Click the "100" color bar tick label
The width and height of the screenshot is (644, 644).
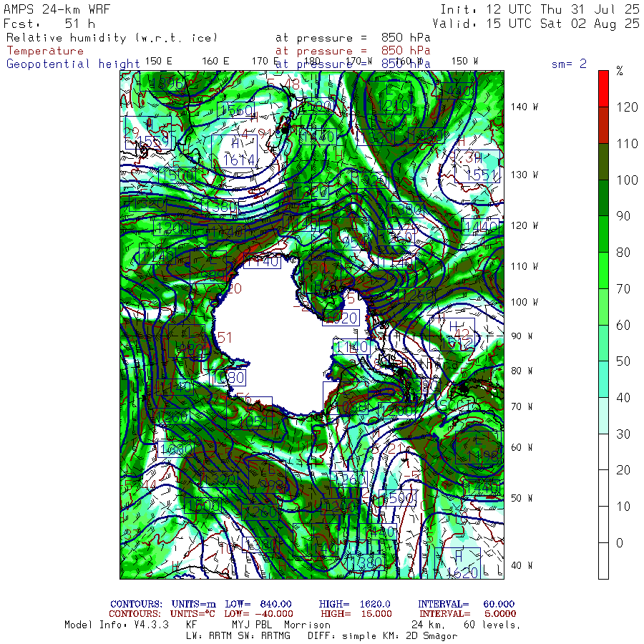click(627, 180)
